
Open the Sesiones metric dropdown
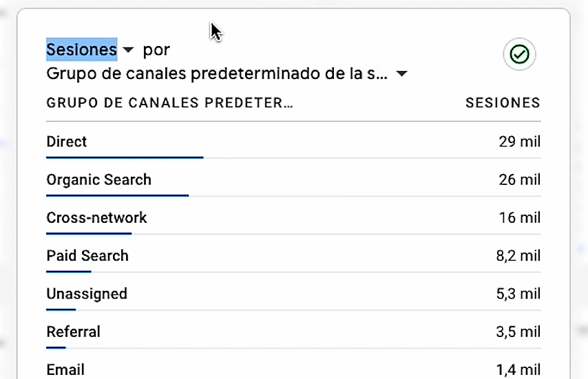(x=128, y=50)
